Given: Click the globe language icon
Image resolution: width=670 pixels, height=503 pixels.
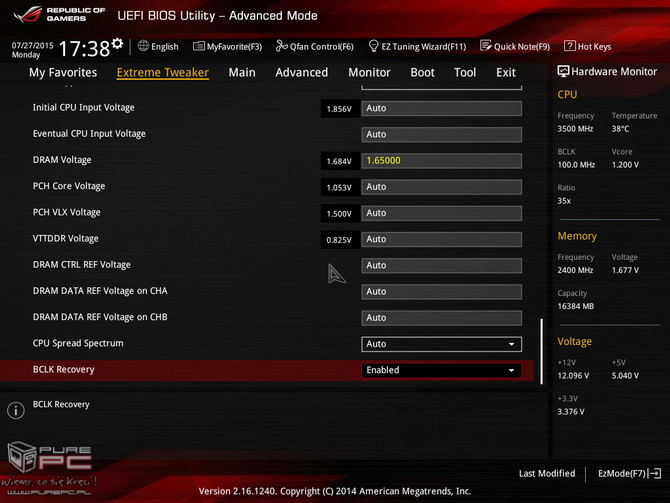Looking at the screenshot, I should (x=143, y=46).
